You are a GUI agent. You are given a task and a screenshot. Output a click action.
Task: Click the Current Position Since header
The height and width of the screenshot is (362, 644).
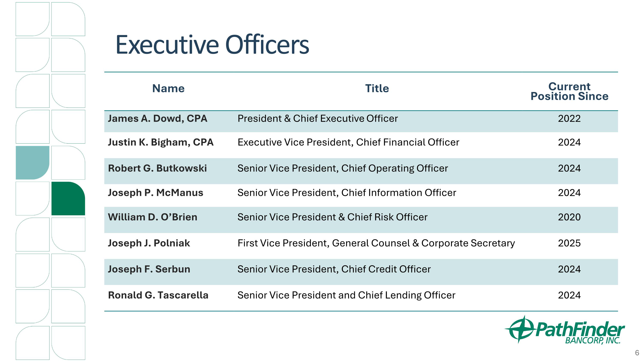(569, 91)
